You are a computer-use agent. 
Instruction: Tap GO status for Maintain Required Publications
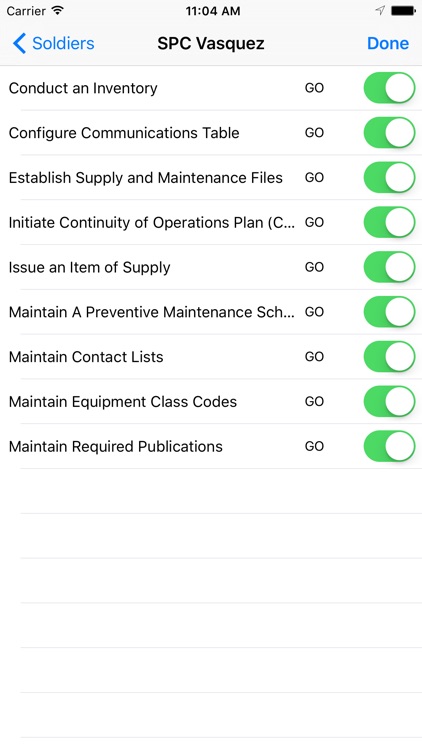[314, 446]
